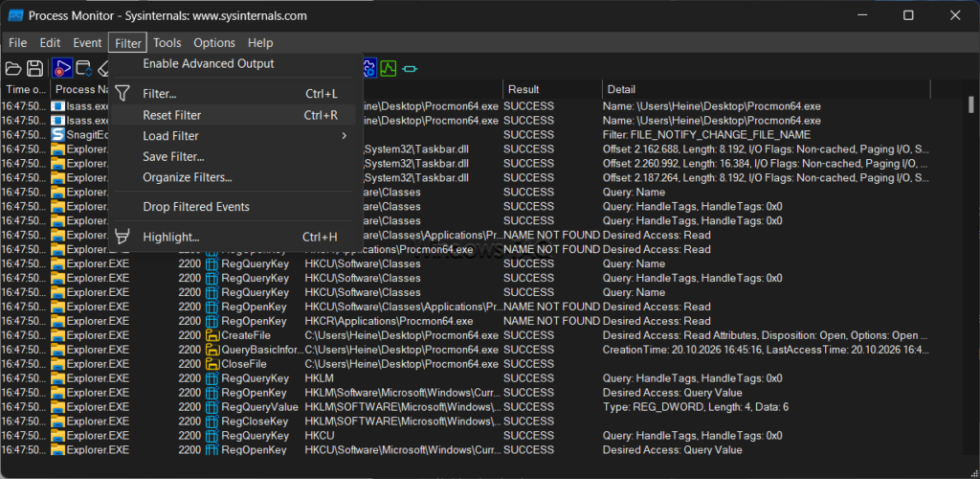980x479 pixels.
Task: Click the QueryBasicInfor... operation icon
Action: coord(212,350)
